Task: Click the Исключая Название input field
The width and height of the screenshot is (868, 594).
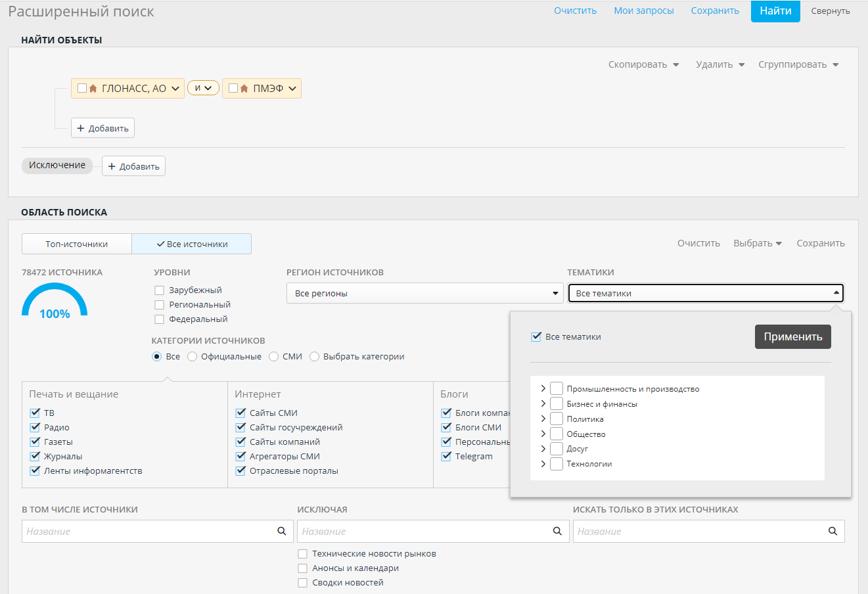Action: coord(433,531)
